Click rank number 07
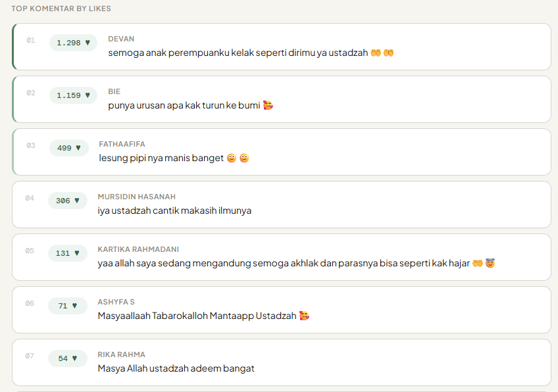558x392 pixels. [30, 356]
